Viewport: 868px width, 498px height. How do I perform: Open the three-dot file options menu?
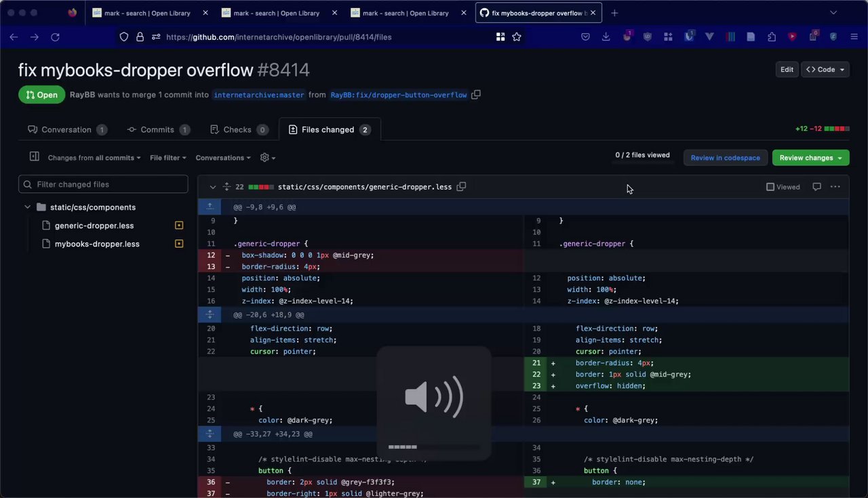835,187
